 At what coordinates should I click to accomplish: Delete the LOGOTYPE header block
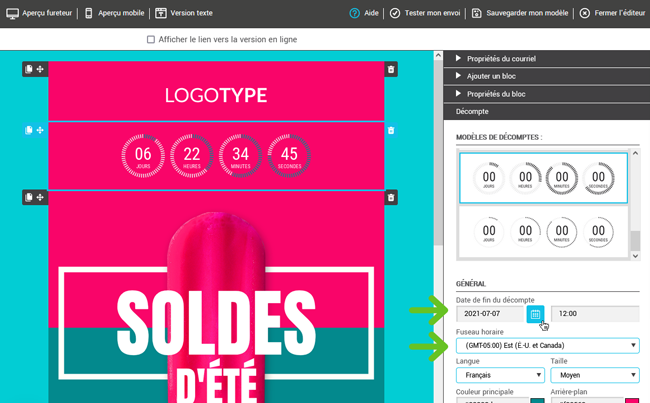click(391, 69)
